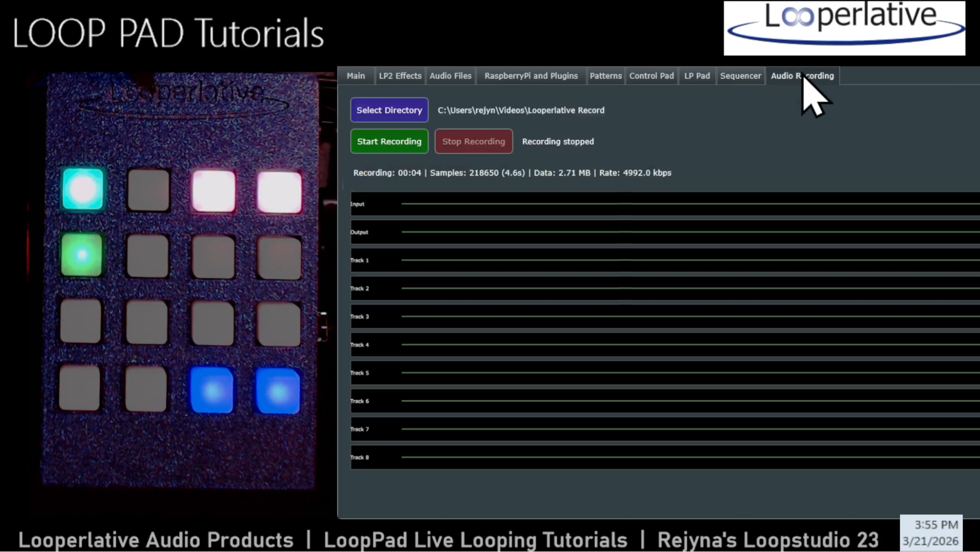Select the Input waveform label
980x552 pixels.
click(357, 204)
